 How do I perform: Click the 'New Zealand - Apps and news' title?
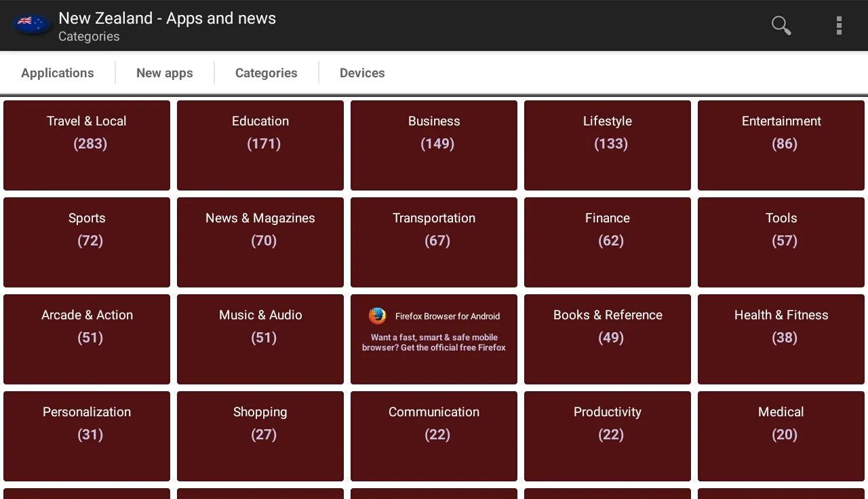tap(167, 18)
